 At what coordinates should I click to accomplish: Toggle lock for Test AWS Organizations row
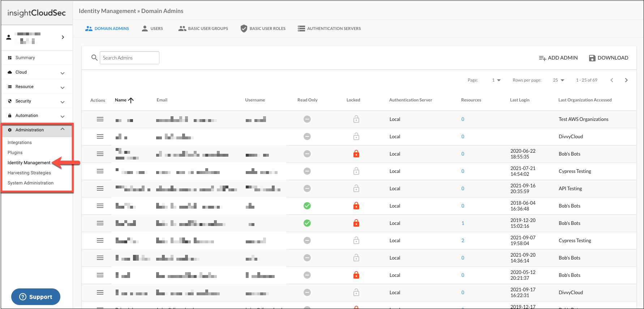(x=356, y=119)
